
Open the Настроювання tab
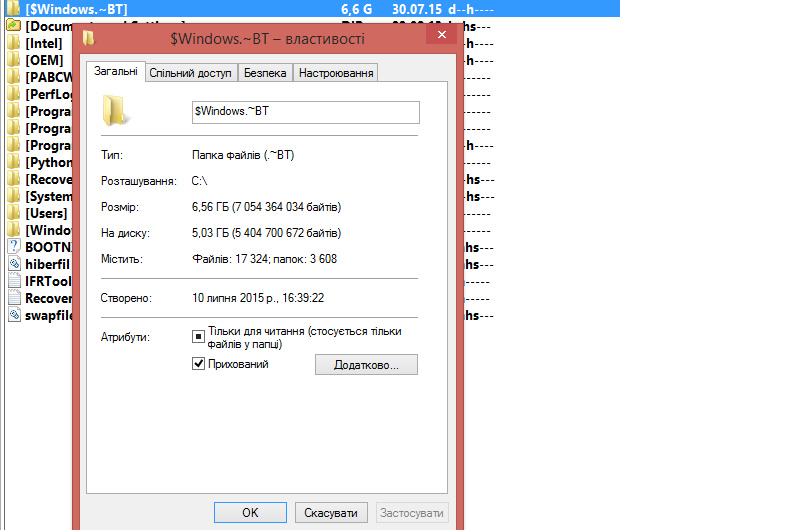(336, 73)
